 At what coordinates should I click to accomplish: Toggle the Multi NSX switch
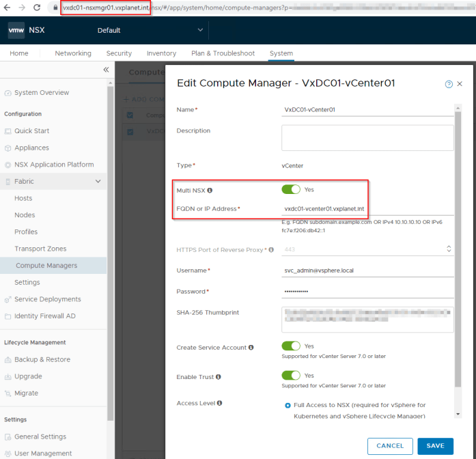291,189
